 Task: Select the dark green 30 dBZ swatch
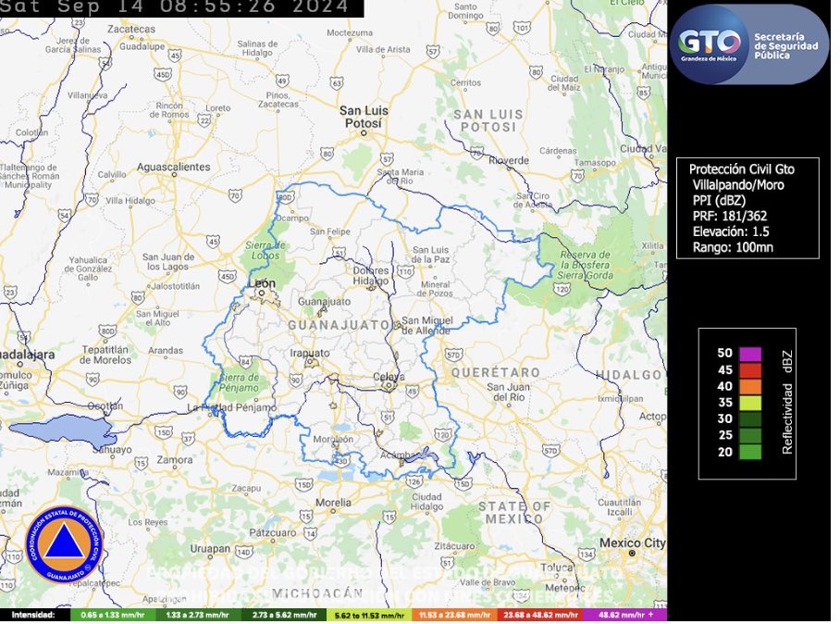point(750,419)
